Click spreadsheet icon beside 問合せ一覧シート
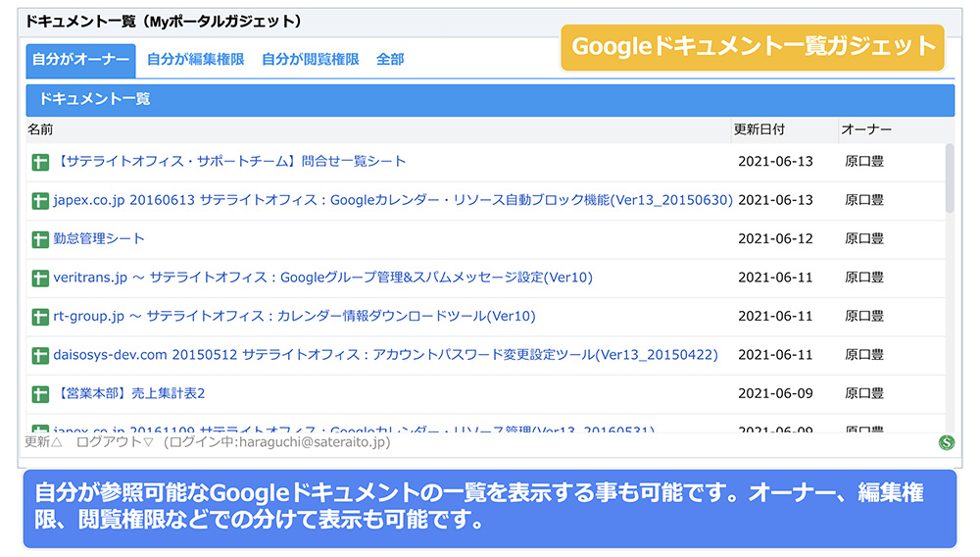The image size is (980, 557). pyautogui.click(x=40, y=163)
